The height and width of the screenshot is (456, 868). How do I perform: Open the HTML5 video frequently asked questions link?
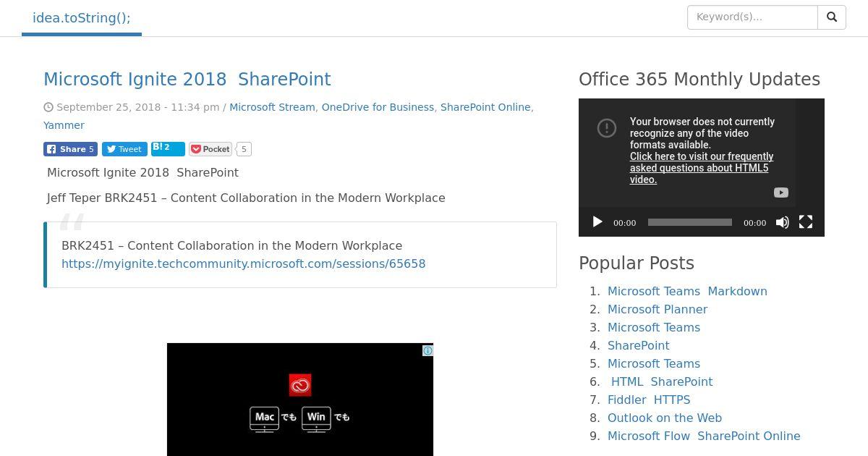702,168
